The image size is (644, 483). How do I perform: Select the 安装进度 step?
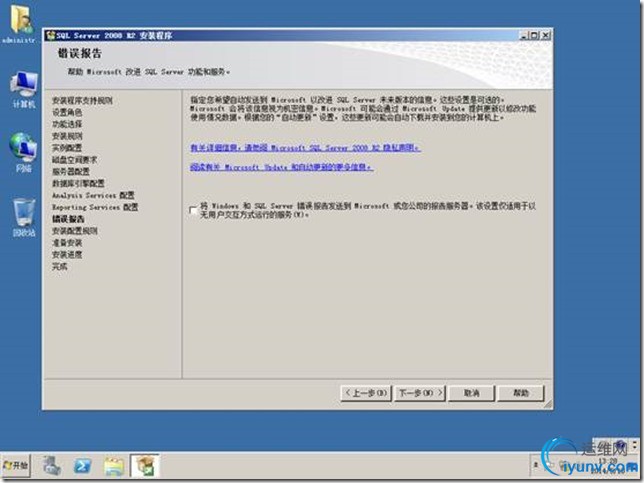coord(67,255)
